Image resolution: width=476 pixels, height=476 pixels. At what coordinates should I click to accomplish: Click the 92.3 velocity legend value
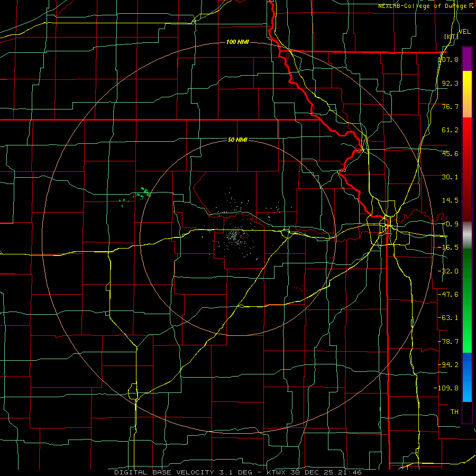(x=450, y=83)
